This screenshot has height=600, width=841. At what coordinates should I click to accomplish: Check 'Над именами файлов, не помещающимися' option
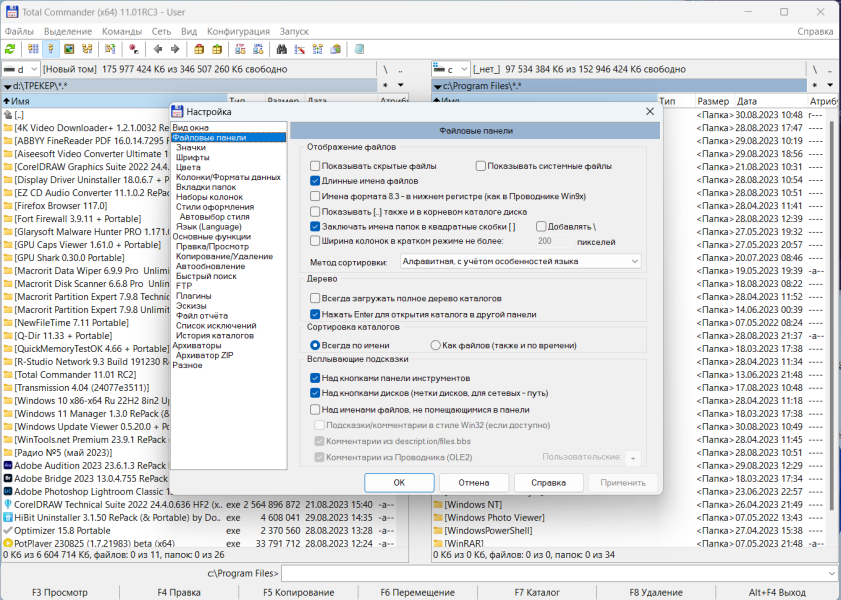[315, 410]
